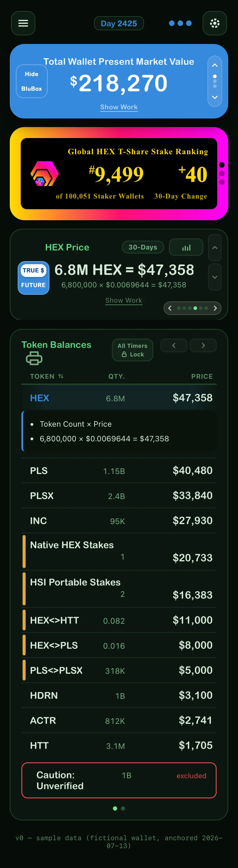Screen dimensions: 238x868
Task: Toggle All Timers Lock
Action: (132, 350)
